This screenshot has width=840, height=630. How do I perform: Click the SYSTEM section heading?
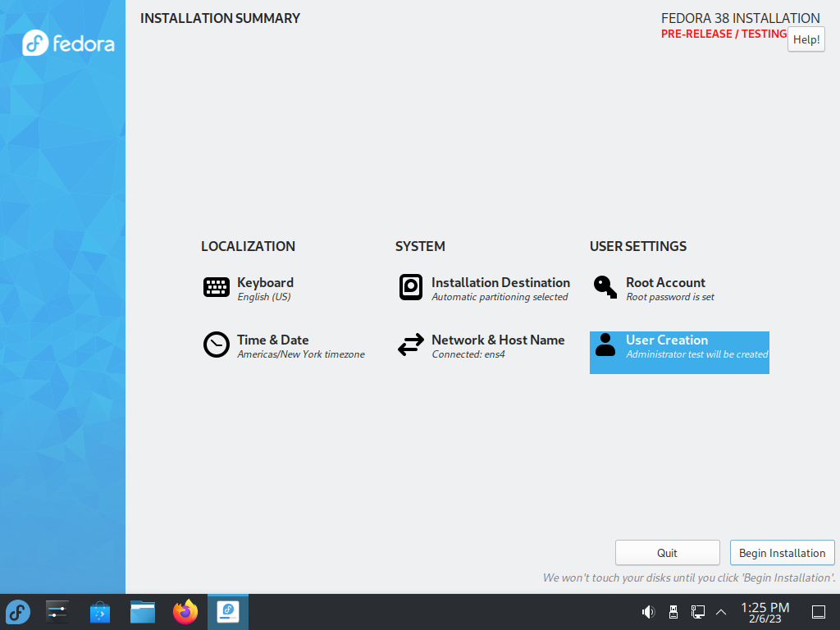click(420, 246)
